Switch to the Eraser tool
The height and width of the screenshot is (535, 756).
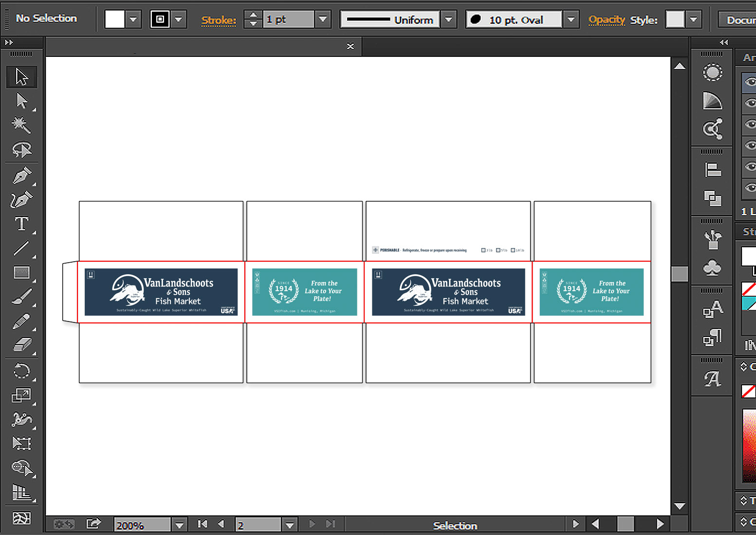[x=21, y=345]
